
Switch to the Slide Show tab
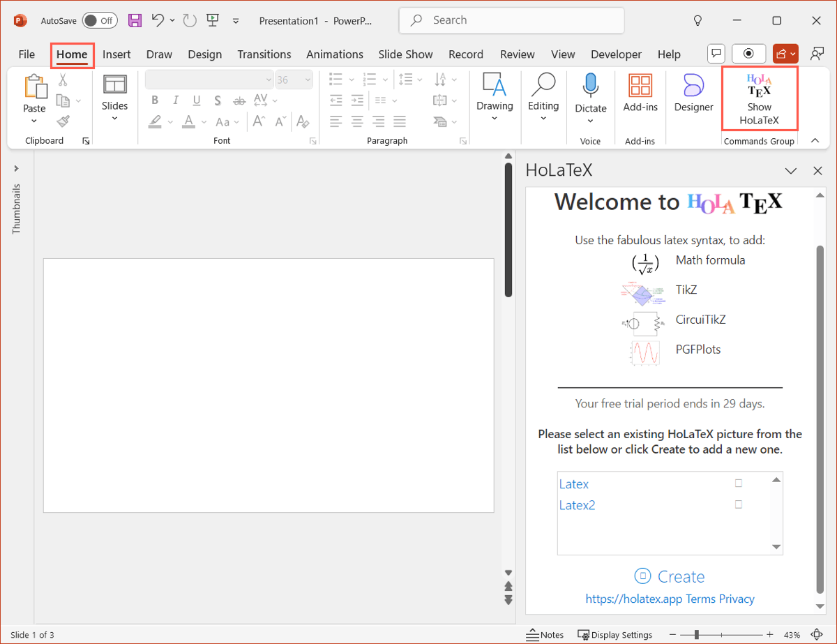(x=406, y=54)
